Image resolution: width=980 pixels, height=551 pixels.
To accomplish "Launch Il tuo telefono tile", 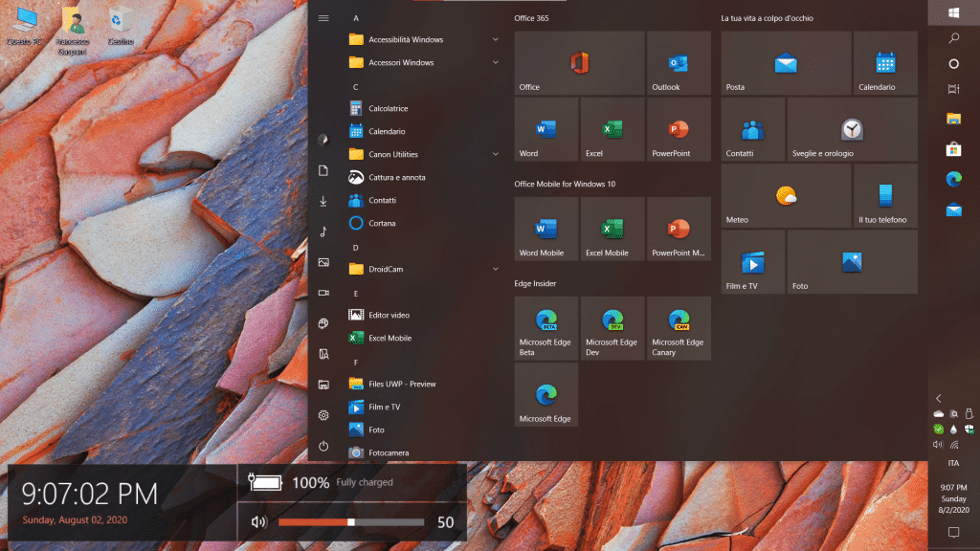I will (885, 196).
